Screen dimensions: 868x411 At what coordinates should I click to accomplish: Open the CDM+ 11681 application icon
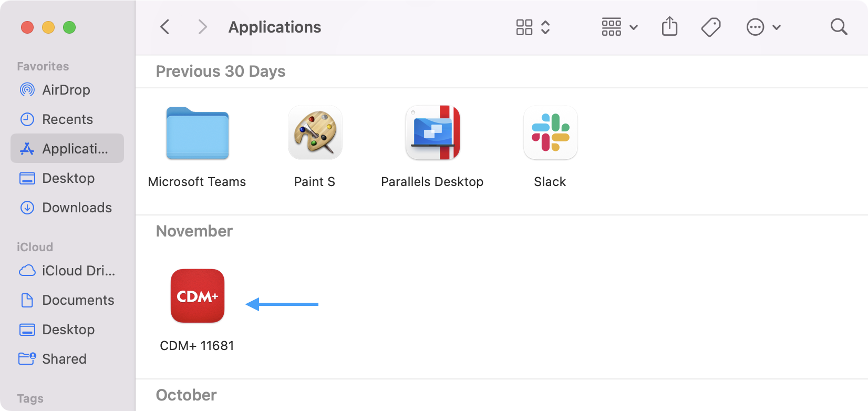pyautogui.click(x=197, y=296)
